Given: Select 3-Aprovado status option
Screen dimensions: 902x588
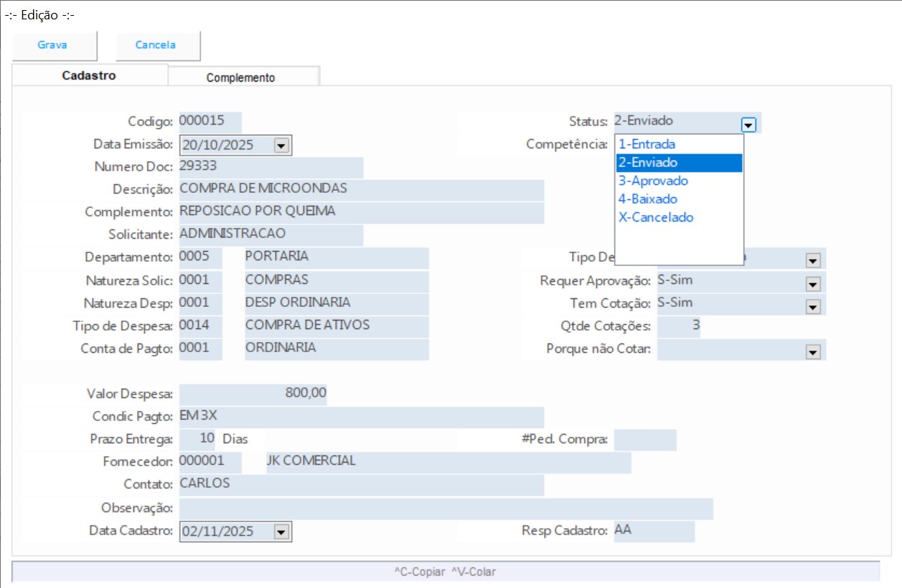Looking at the screenshot, I should [654, 181].
